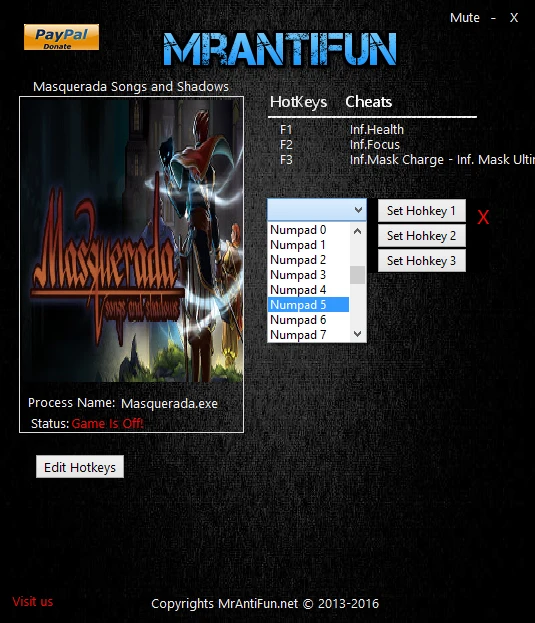Viewport: 535px width, 623px height.
Task: Click the Inf.Health cheat label
Action: (377, 130)
